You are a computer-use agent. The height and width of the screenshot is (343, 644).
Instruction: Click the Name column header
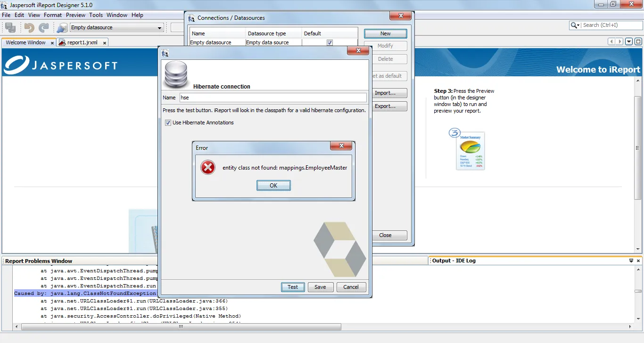point(217,33)
